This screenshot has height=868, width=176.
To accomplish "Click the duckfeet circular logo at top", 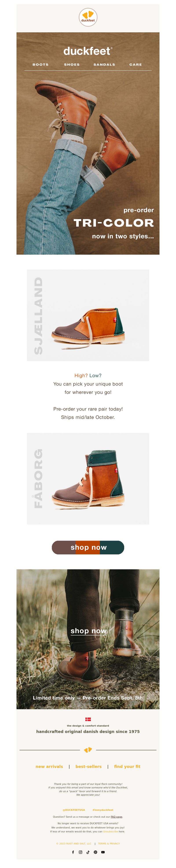I will 88,17.
